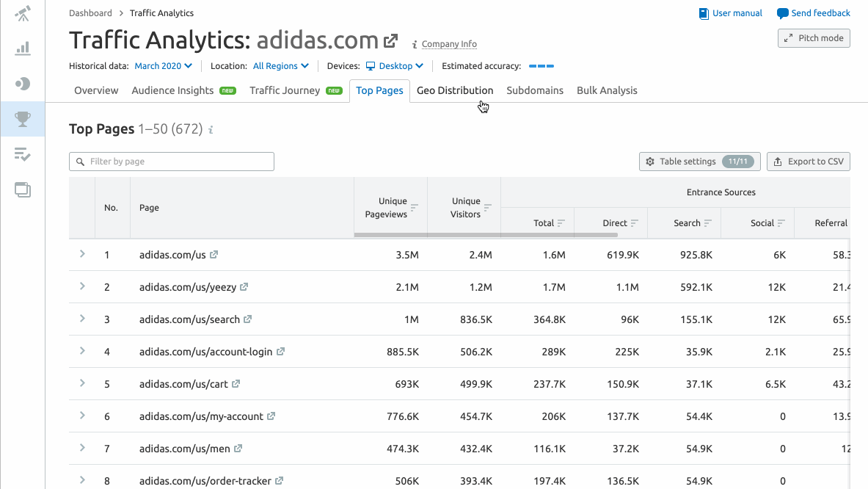Image resolution: width=868 pixels, height=489 pixels.
Task: Expand row 5 adidas.com/us/cart
Action: point(82,383)
